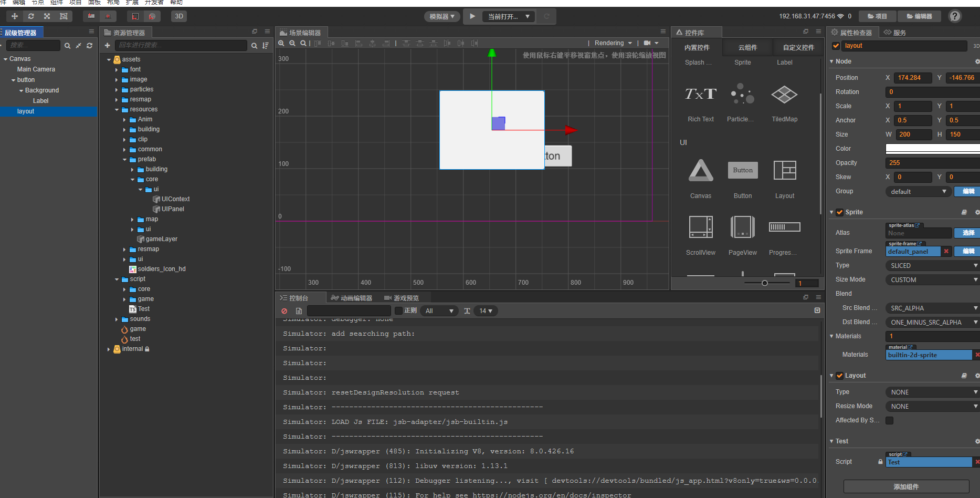The image size is (980, 498).
Task: Open the editor folder button
Action: pos(920,16)
